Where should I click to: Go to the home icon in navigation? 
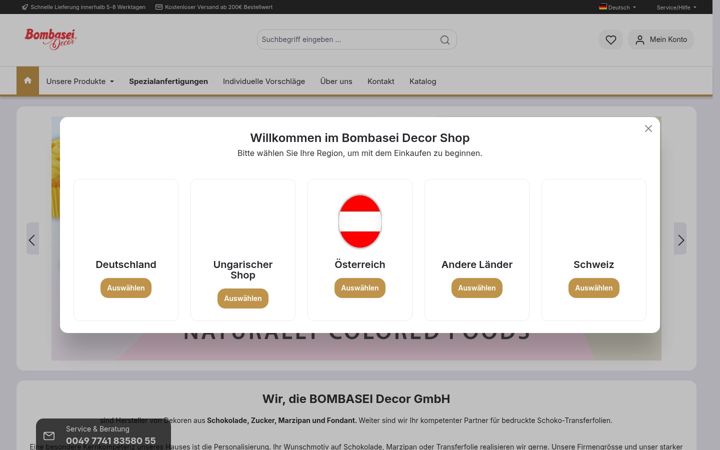(28, 81)
